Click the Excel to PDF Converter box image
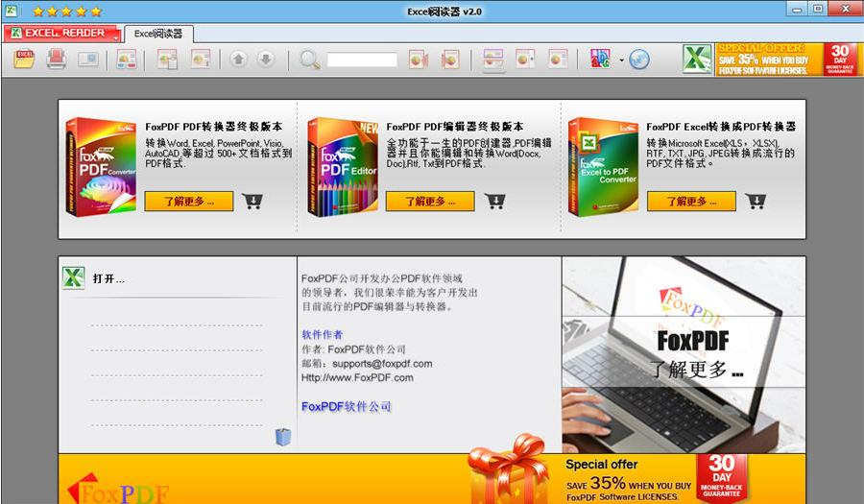 603,167
